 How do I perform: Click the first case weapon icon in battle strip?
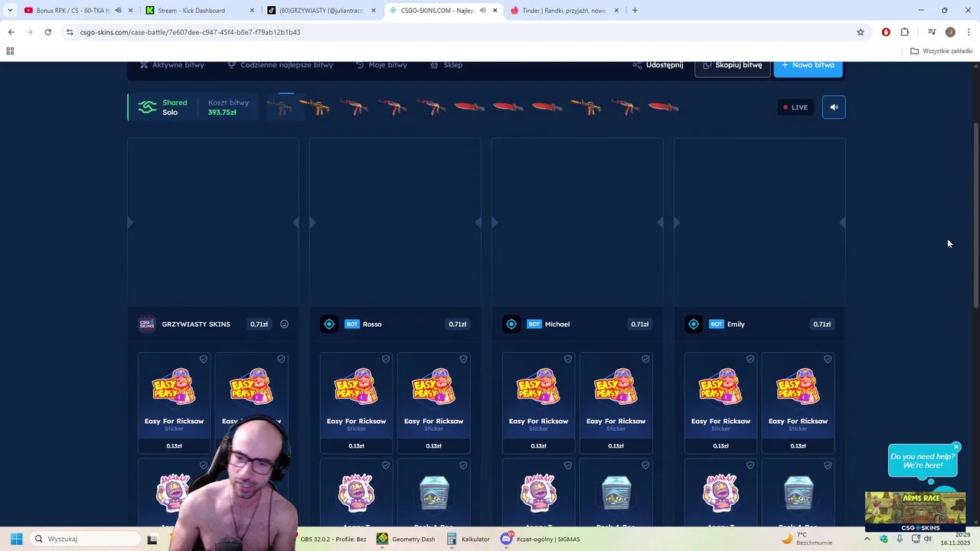click(x=280, y=107)
